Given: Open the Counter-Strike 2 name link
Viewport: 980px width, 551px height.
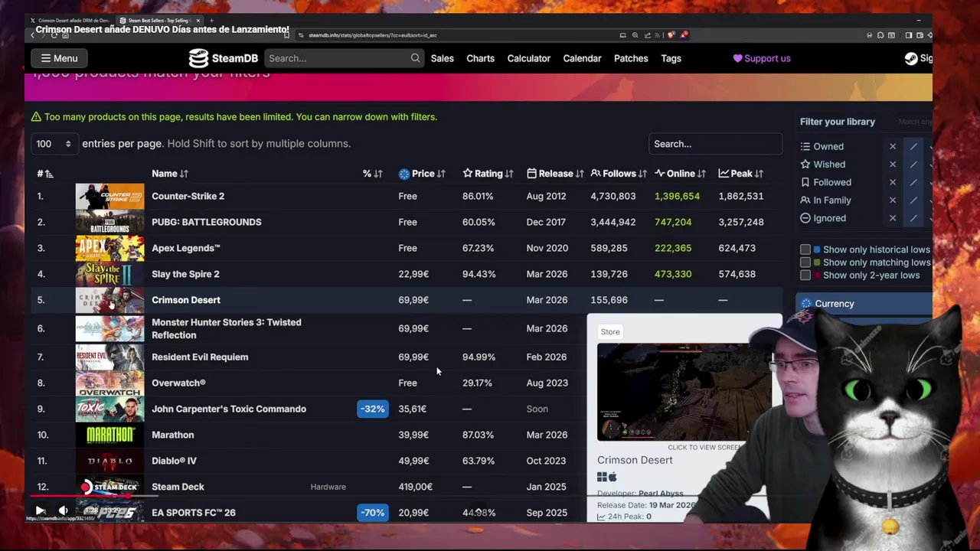Looking at the screenshot, I should coord(188,196).
